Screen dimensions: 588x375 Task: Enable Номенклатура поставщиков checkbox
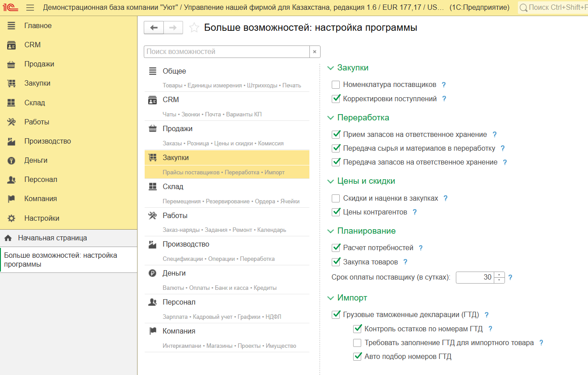336,85
